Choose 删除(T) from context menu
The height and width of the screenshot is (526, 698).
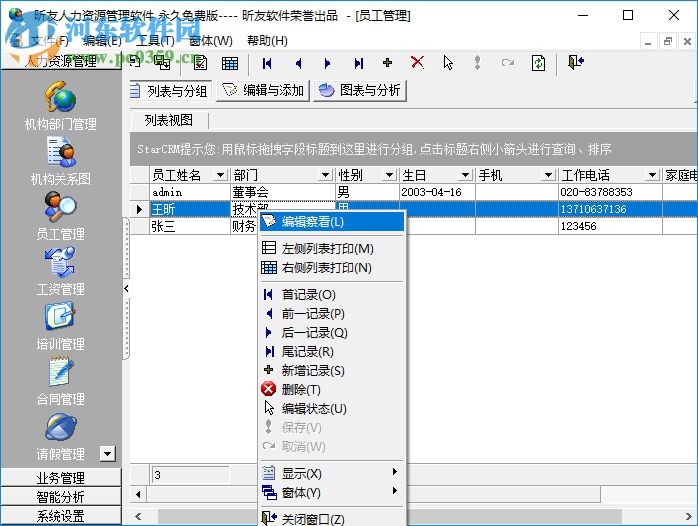click(x=332, y=390)
